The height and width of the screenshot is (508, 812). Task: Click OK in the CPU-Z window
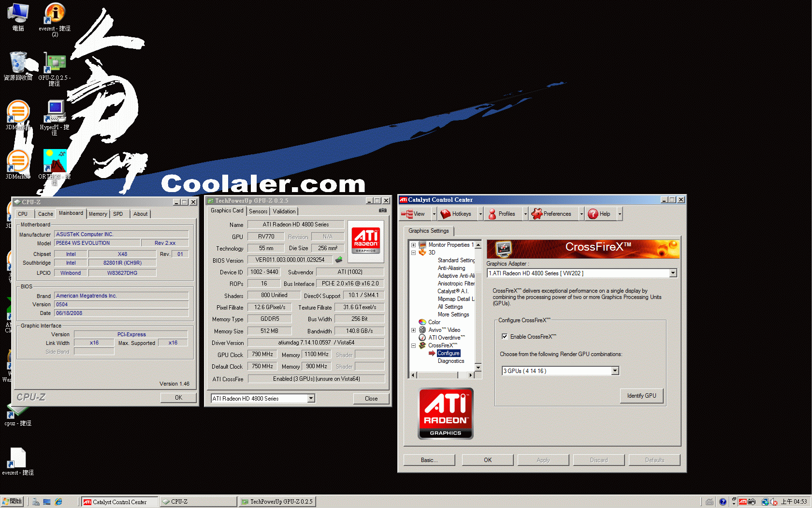click(x=178, y=398)
